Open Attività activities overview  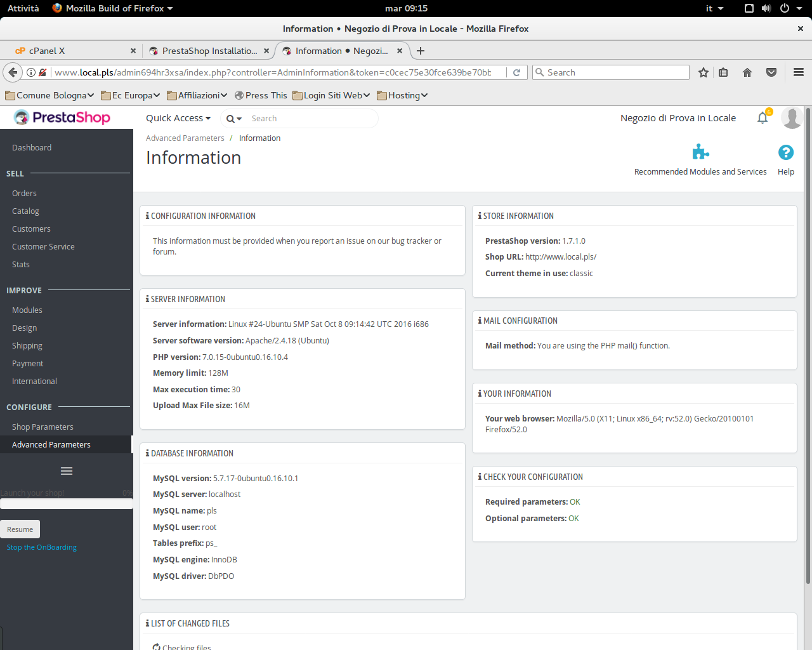click(x=23, y=8)
